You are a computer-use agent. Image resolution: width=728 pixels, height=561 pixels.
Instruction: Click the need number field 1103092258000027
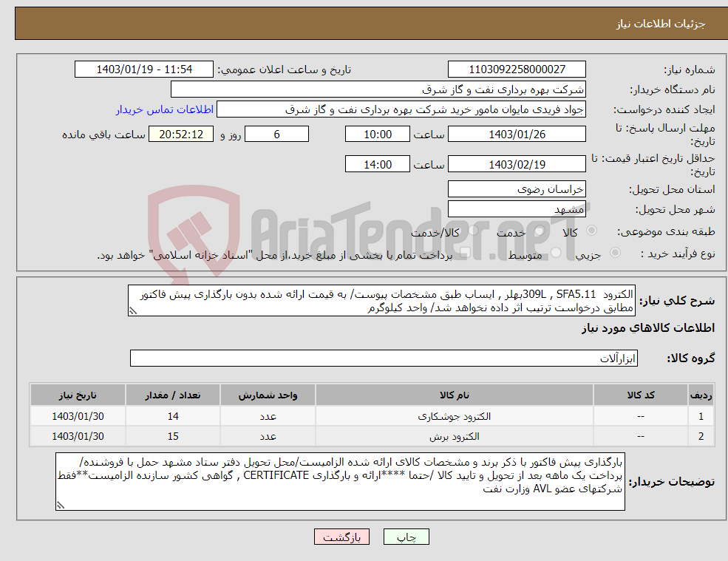(x=517, y=69)
